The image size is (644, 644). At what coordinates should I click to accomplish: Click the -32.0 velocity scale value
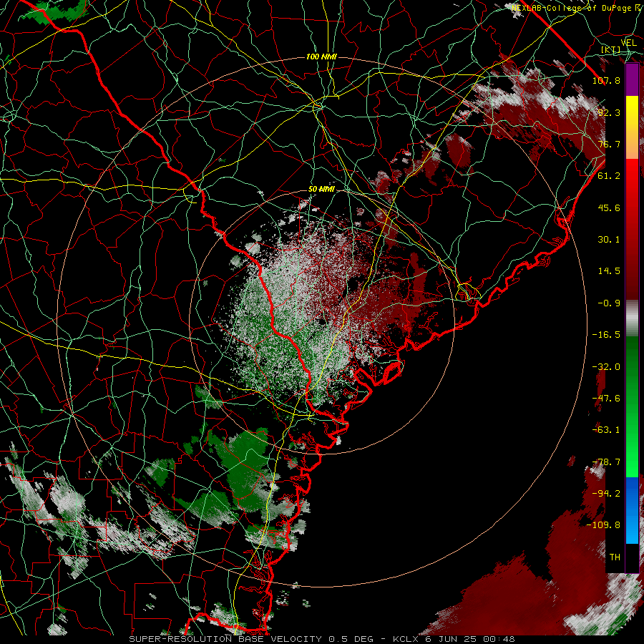click(606, 367)
